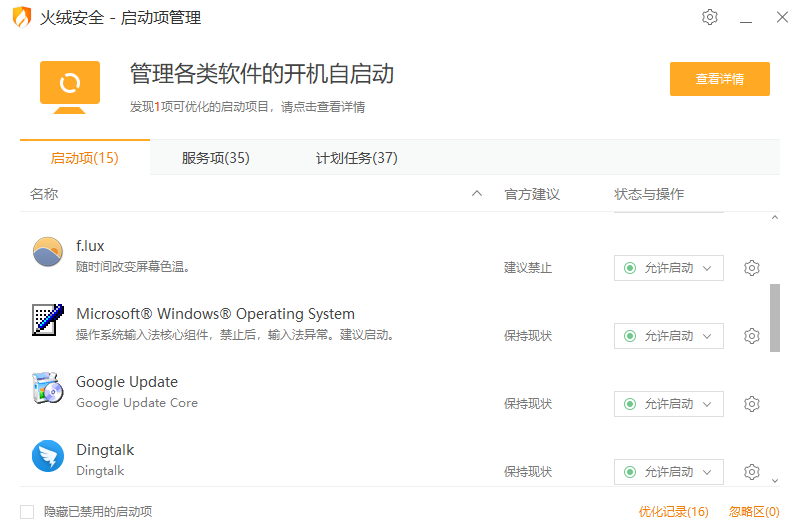Check 隐藏已禁用的启动项 checkbox
Viewport: 807px width, 527px height.
[27, 512]
